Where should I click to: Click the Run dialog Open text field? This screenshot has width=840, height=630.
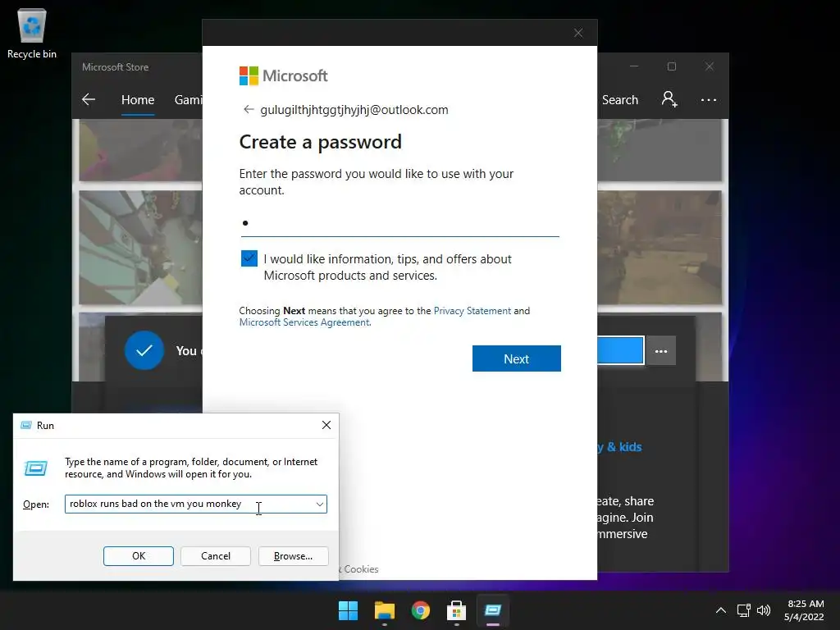195,504
